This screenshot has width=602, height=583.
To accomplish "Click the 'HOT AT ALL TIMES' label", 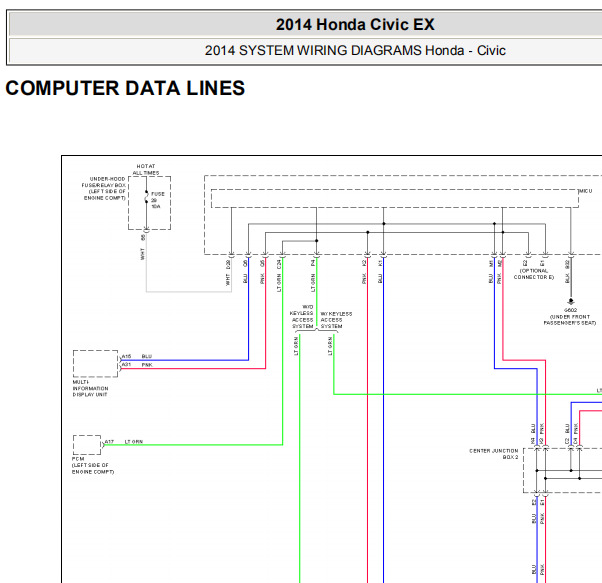I will coord(146,170).
